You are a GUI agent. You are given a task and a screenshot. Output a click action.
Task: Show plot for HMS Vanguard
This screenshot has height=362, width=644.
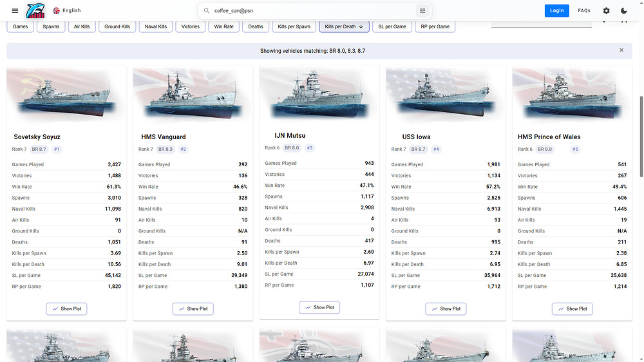click(193, 309)
